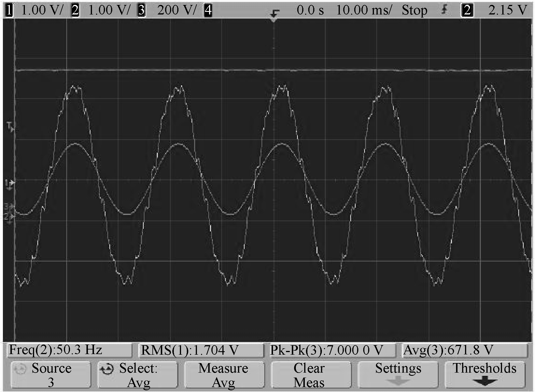Select the channel 3 indicator box
535x392 pixels.
[x=141, y=11]
